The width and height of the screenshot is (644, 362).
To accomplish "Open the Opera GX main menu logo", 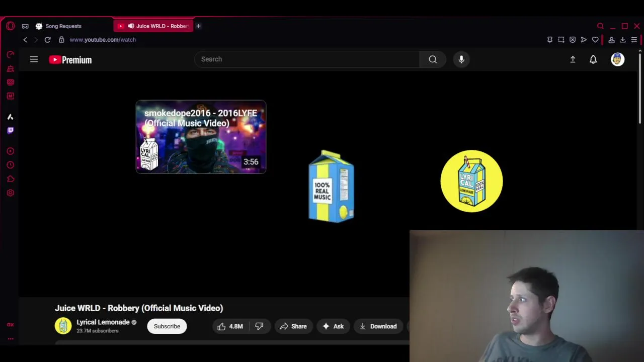I will (x=10, y=26).
